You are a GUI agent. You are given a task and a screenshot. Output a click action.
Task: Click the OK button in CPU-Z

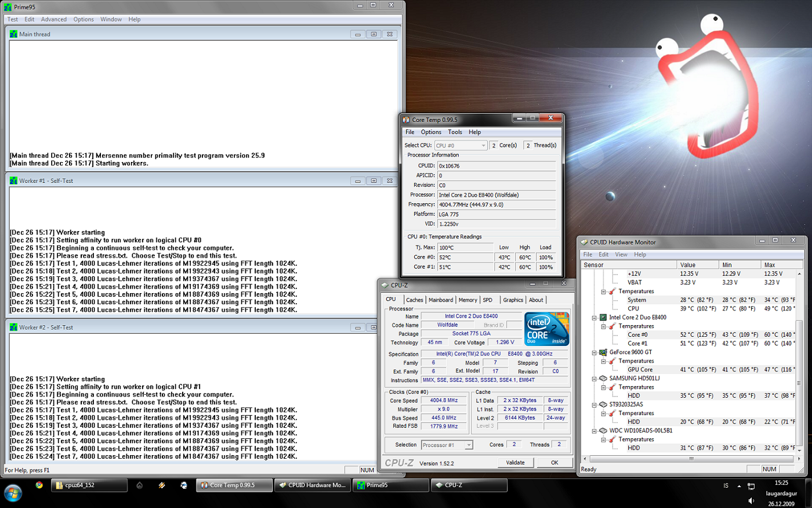pos(554,462)
